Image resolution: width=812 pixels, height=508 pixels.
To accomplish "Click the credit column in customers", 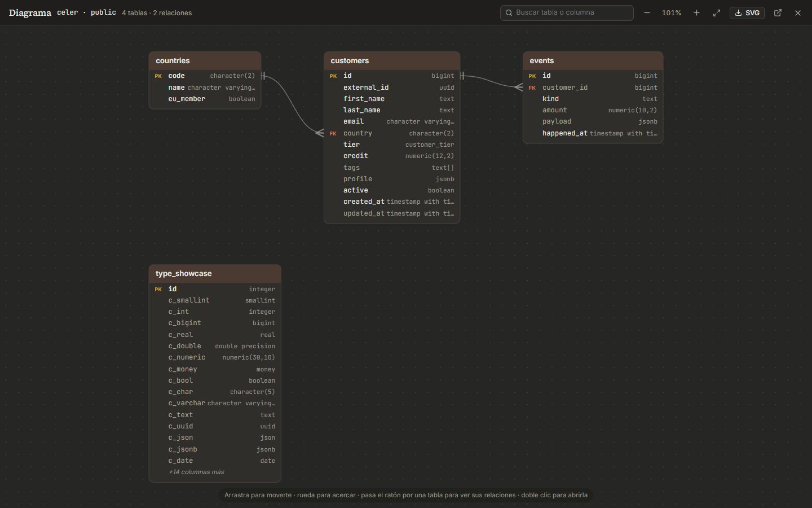I will pos(392,156).
